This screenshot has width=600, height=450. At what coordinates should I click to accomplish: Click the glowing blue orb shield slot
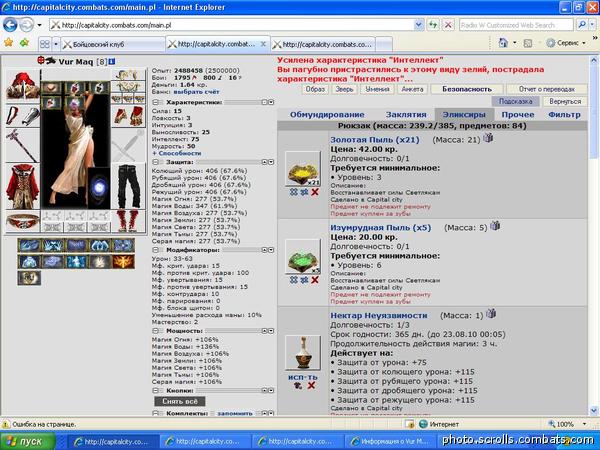tap(99, 188)
